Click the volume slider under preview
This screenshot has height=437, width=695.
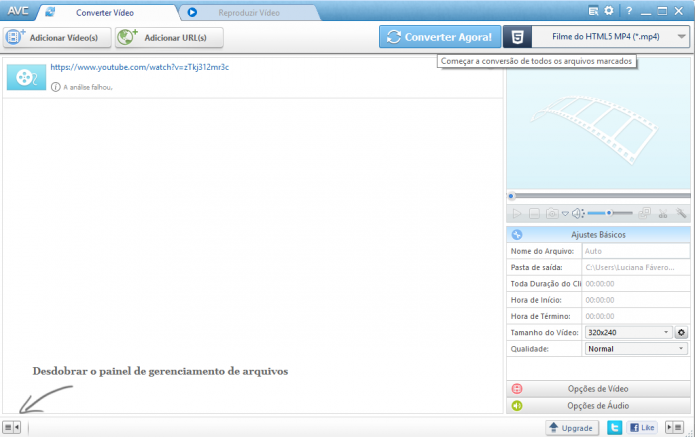point(610,213)
